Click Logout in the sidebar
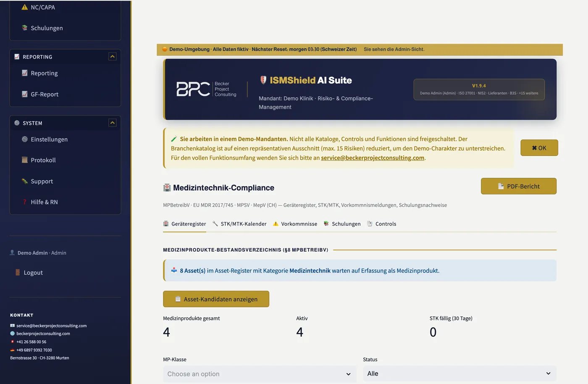Viewport: 588px width, 384px height. point(33,273)
